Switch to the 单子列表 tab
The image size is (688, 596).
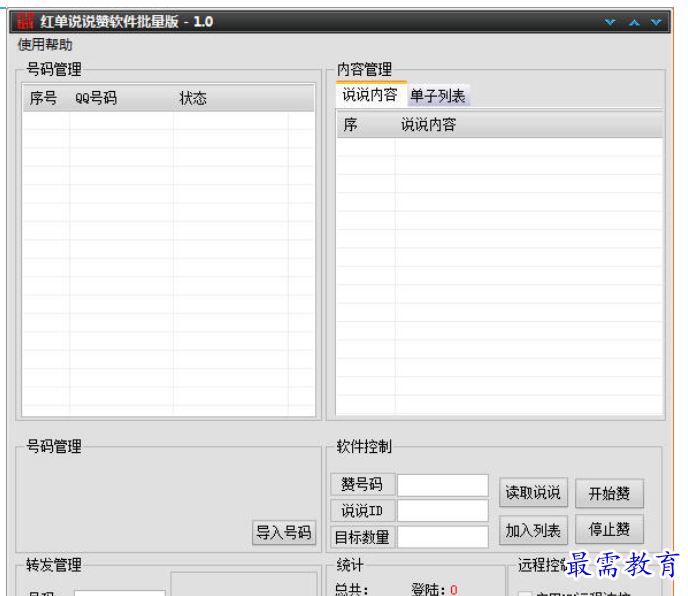437,96
